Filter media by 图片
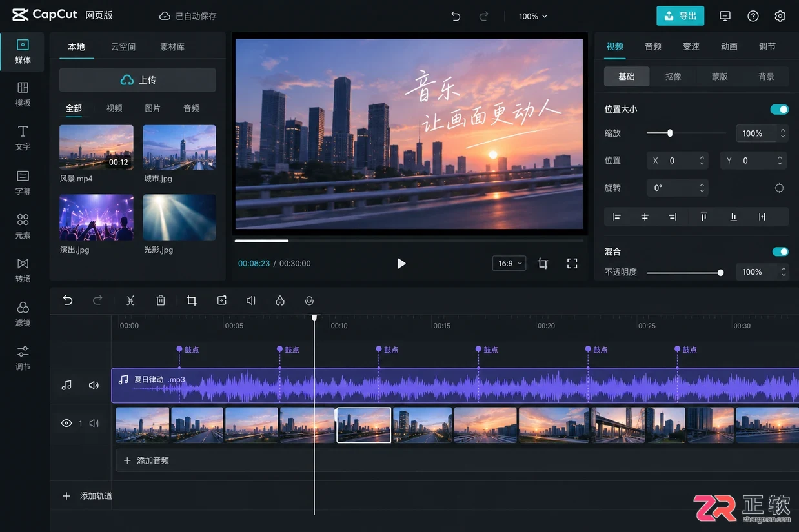The height and width of the screenshot is (532, 799). coord(152,108)
